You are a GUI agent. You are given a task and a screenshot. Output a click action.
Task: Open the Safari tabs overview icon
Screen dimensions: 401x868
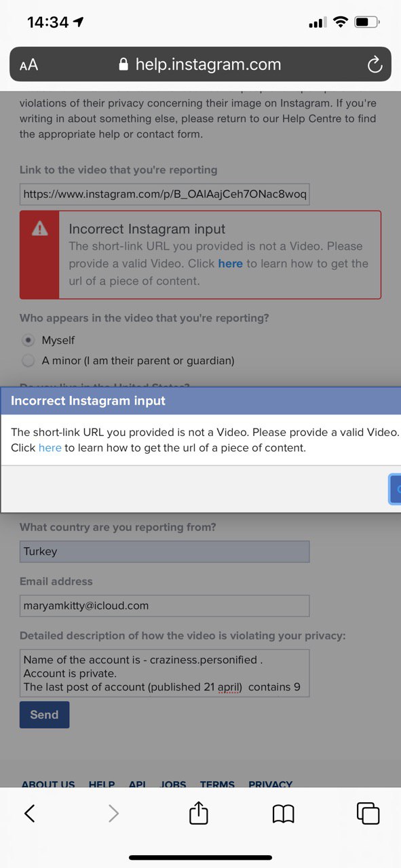[368, 813]
